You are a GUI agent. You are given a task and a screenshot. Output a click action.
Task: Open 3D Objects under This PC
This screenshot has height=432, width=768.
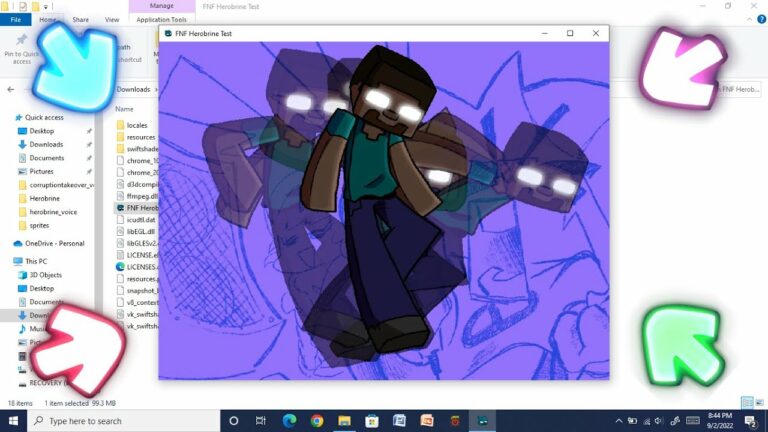tap(45, 275)
